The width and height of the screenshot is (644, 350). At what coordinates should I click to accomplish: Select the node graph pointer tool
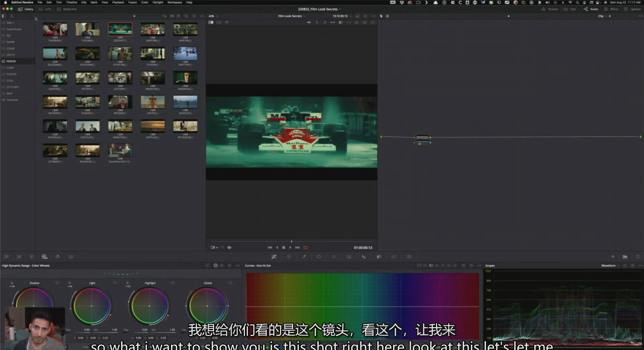381,16
